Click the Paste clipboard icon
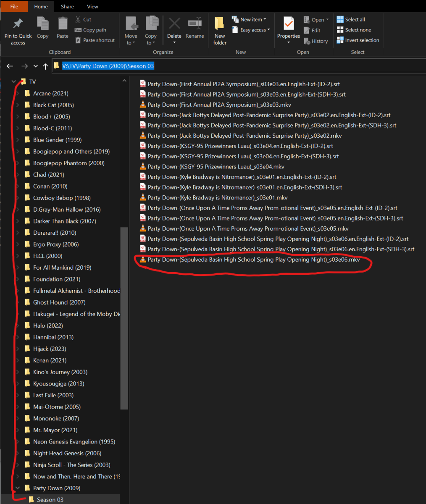This screenshot has width=426, height=504. click(63, 24)
